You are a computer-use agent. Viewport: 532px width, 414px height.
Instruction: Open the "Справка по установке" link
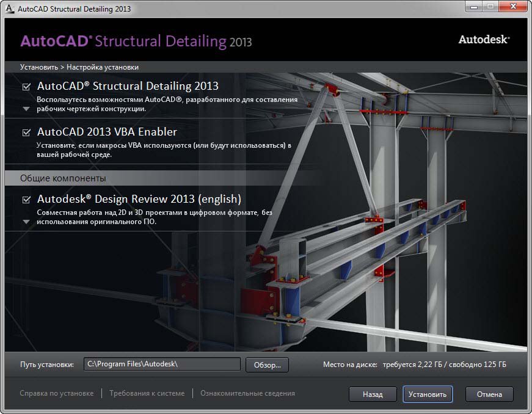pos(57,393)
